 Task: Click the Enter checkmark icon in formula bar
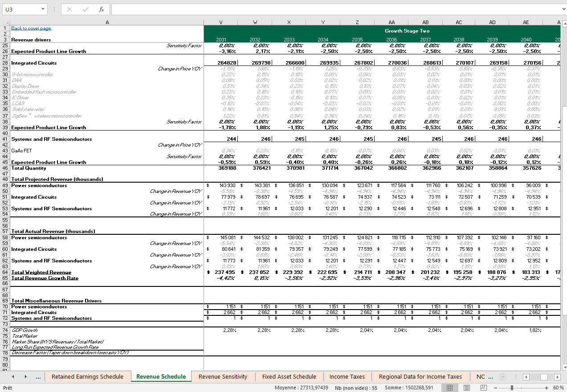click(x=86, y=9)
